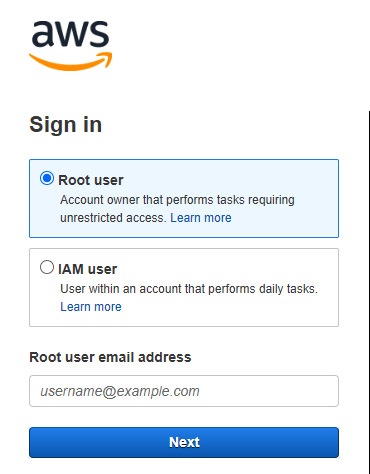Screen dimensions: 370x474
Task: Click the dark "aws" lettering
Action: [x=71, y=33]
